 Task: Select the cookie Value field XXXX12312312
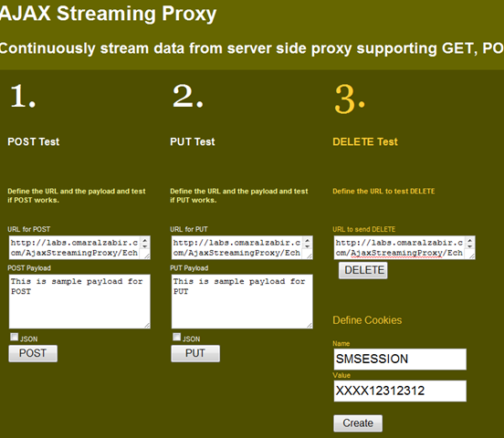[x=400, y=391]
